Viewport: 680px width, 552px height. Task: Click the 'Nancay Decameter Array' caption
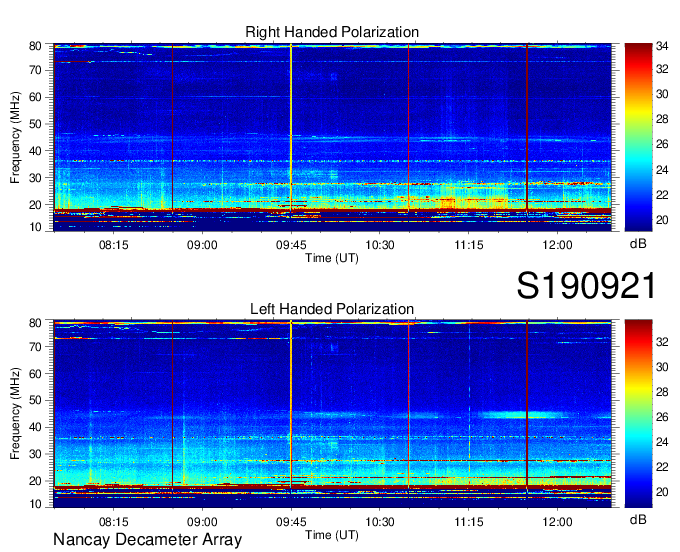click(147, 540)
